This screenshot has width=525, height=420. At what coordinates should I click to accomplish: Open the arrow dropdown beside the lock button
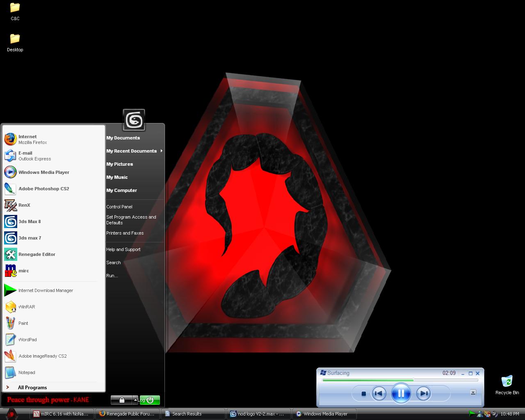coord(135,400)
